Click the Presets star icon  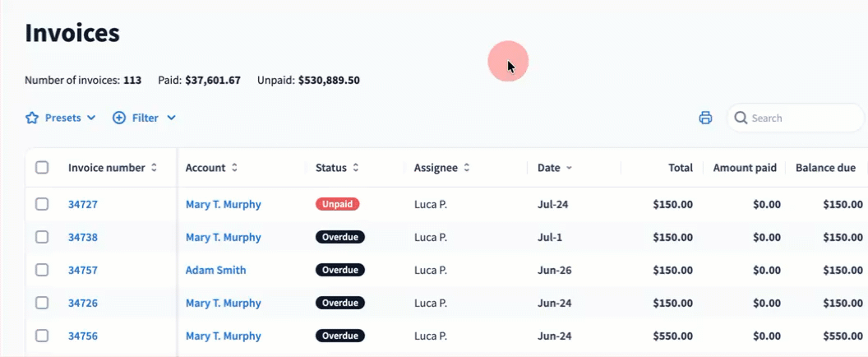pyautogui.click(x=32, y=118)
